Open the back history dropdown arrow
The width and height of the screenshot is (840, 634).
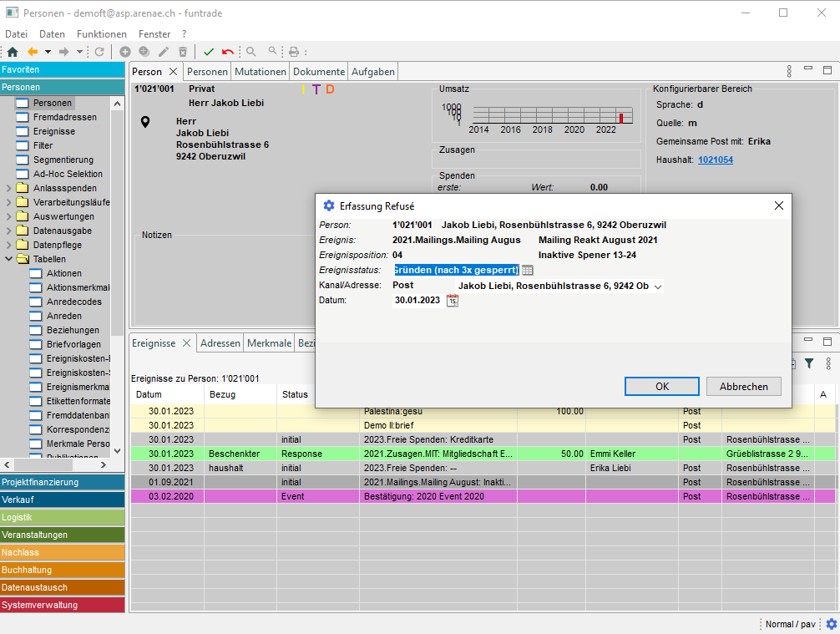coord(48,52)
